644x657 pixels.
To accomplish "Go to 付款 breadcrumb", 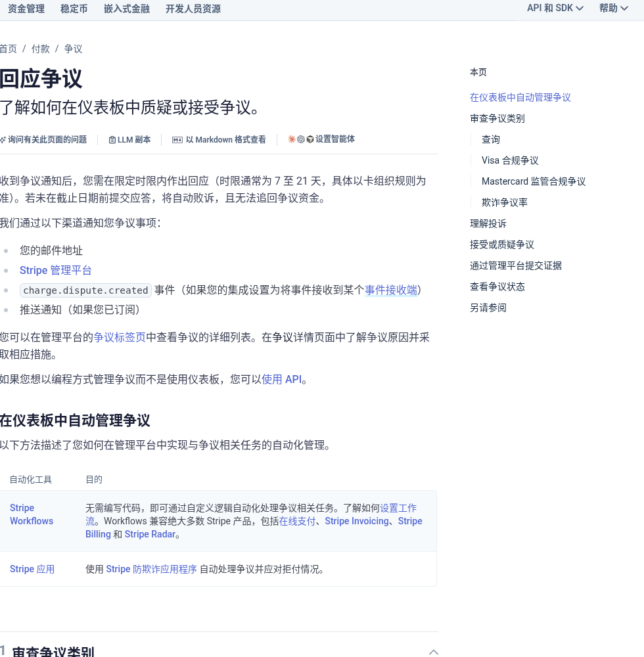I will click(x=41, y=49).
